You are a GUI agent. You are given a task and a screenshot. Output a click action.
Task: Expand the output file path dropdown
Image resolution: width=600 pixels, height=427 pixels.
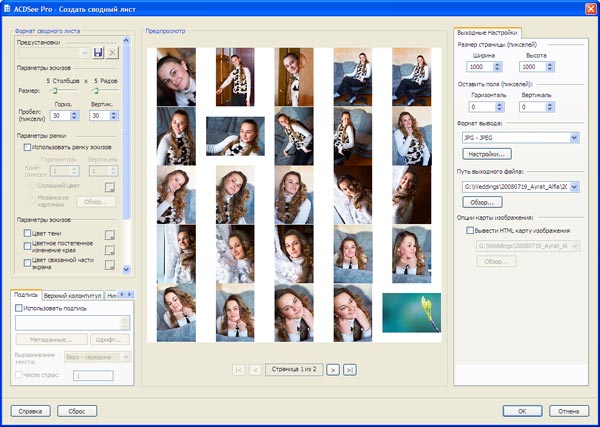[x=574, y=186]
